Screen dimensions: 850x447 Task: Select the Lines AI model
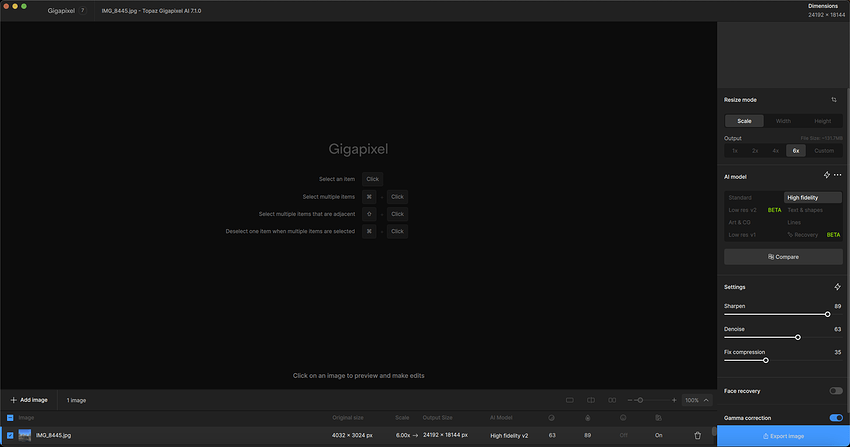(x=813, y=223)
